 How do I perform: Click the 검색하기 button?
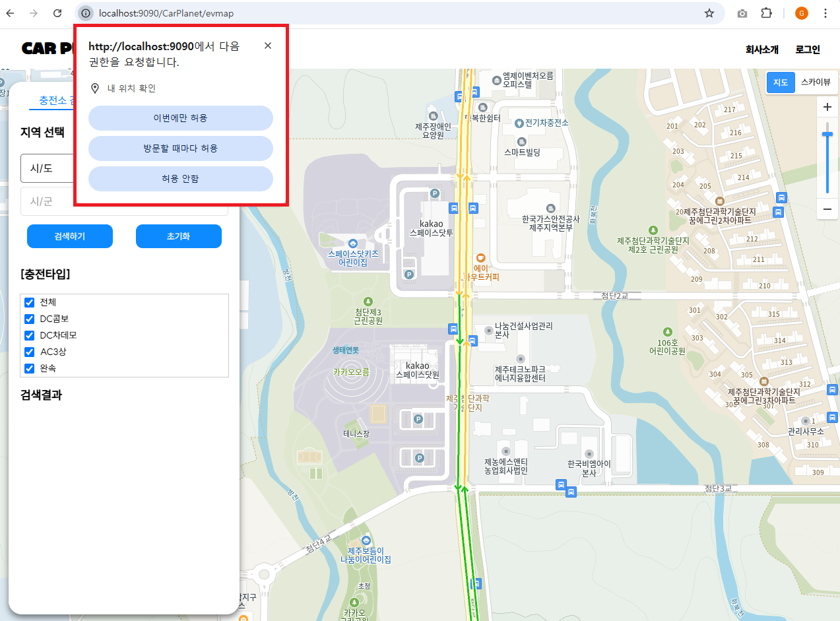[x=70, y=236]
